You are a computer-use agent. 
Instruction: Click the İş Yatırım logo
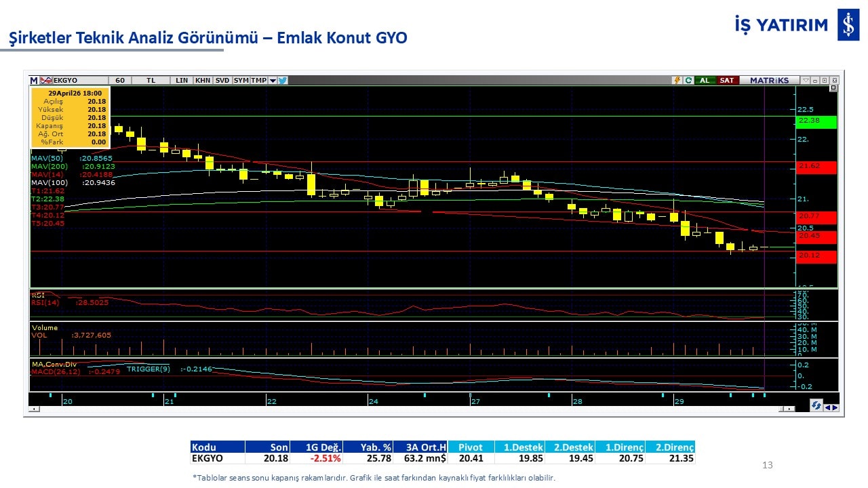[x=796, y=25]
